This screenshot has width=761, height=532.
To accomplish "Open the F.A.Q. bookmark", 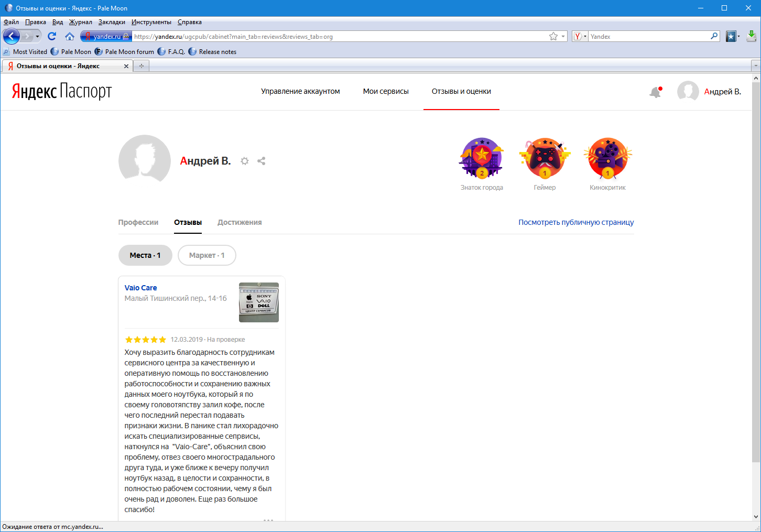I will pyautogui.click(x=171, y=51).
